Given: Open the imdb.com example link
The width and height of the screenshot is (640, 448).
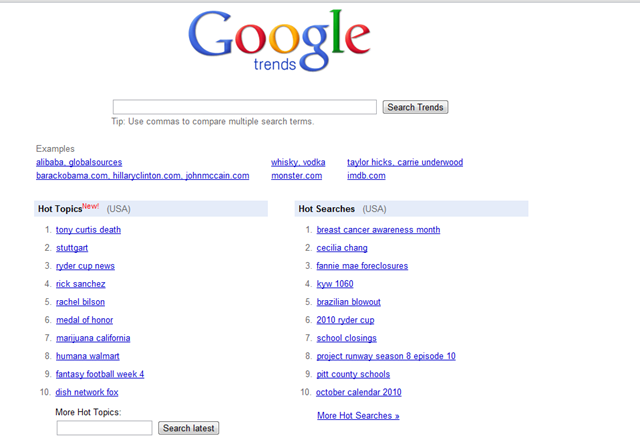Looking at the screenshot, I should 366,176.
